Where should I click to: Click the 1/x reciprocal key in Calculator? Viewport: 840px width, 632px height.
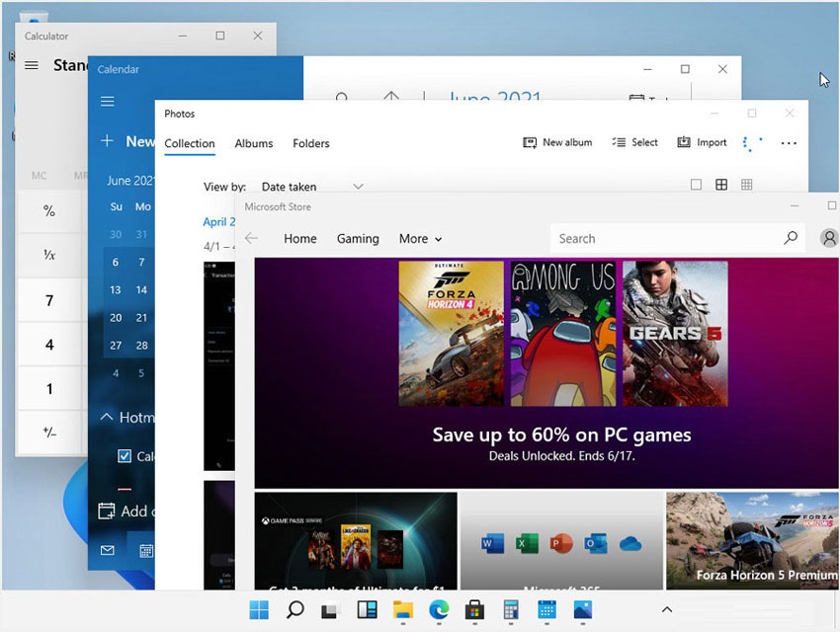pos(49,255)
